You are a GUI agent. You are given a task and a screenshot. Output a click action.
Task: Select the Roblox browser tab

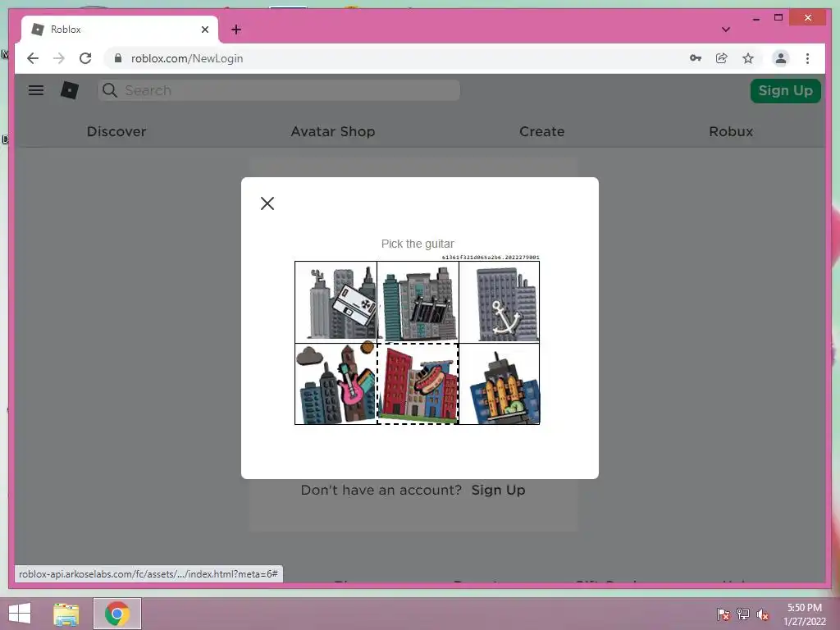[120, 30]
